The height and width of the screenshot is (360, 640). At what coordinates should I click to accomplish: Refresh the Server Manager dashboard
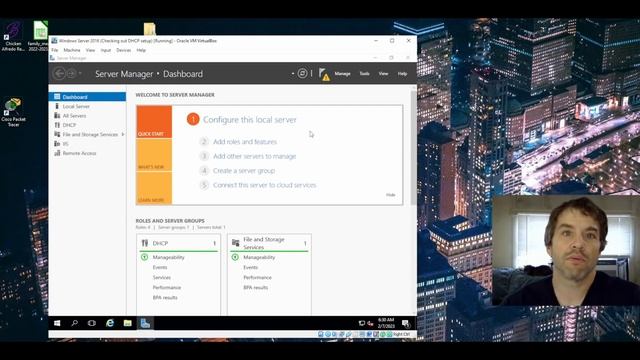tap(302, 73)
